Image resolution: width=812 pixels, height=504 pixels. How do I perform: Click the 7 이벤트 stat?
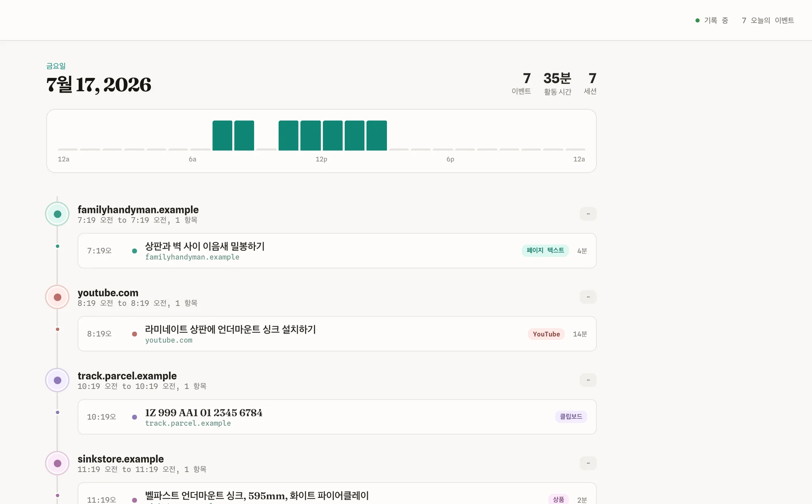522,84
